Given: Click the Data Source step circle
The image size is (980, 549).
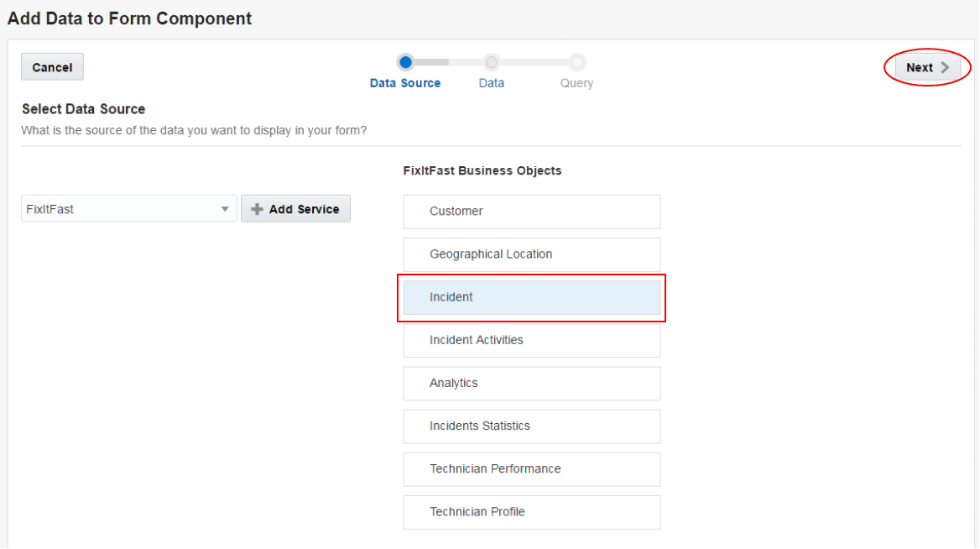Looking at the screenshot, I should click(406, 61).
